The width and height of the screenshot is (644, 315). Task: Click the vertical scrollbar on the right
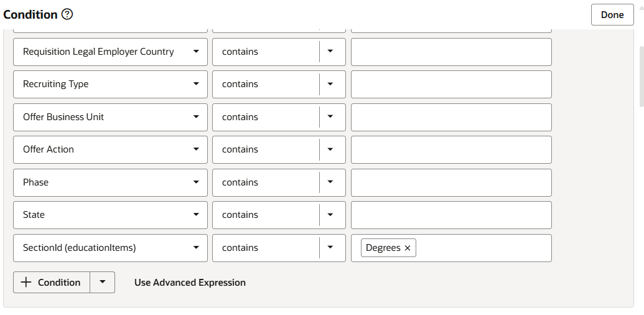click(642, 75)
